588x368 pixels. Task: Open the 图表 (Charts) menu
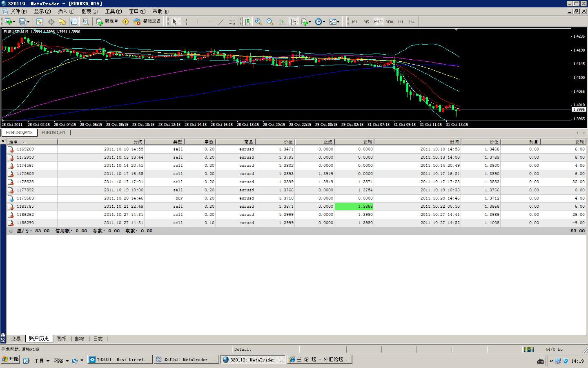(89, 11)
